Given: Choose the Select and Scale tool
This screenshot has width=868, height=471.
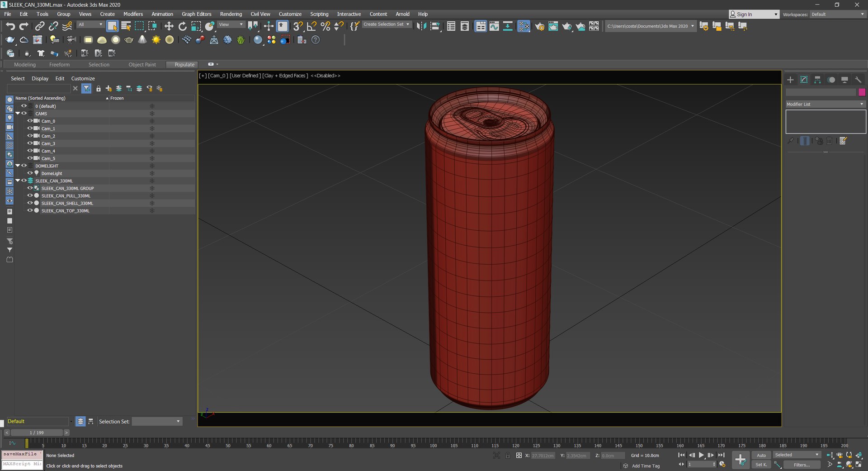Looking at the screenshot, I should 196,26.
